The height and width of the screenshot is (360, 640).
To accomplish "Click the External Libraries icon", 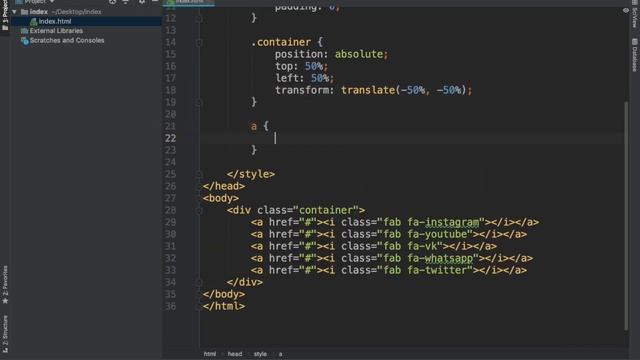I will click(x=24, y=31).
